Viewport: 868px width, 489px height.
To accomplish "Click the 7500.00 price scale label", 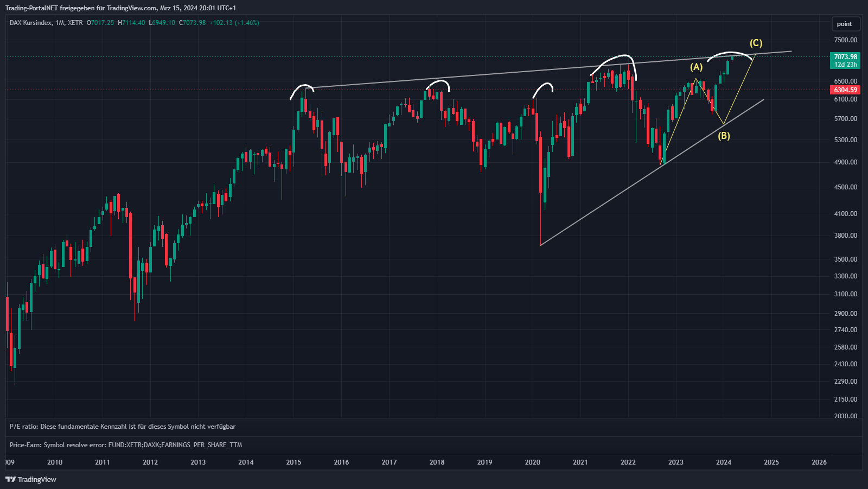I will pyautogui.click(x=845, y=40).
